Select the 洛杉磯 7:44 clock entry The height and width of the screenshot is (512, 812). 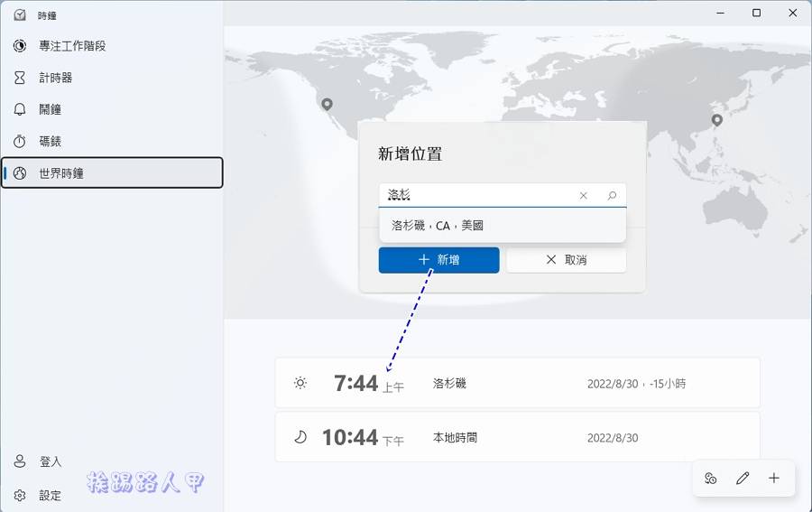coord(517,384)
